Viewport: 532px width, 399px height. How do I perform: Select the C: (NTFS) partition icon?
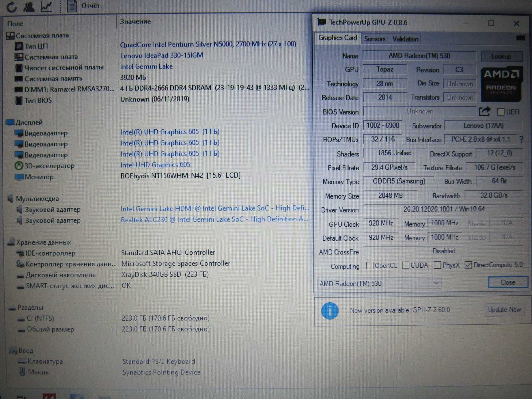tap(21, 319)
